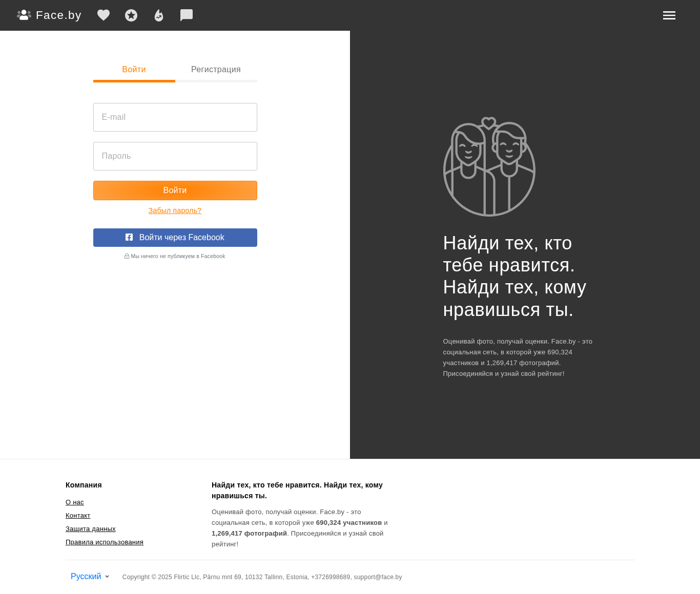The width and height of the screenshot is (700, 594).
Task: Open the hamburger menu
Action: tap(669, 15)
